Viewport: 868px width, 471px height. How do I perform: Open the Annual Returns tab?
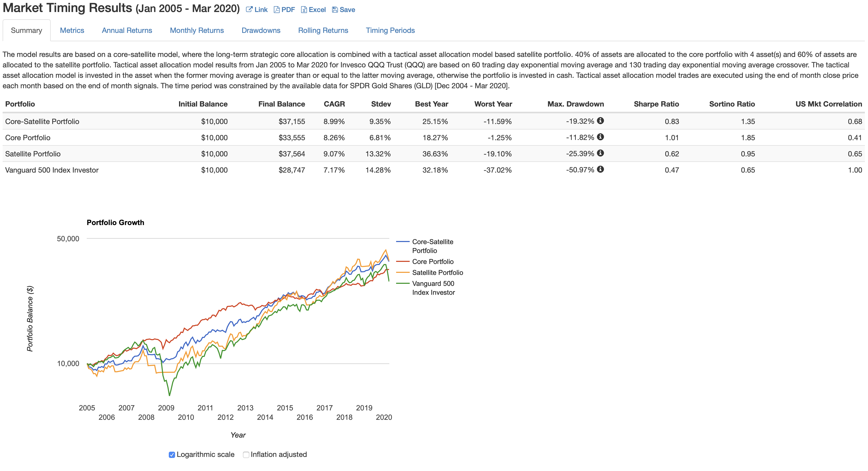point(127,30)
